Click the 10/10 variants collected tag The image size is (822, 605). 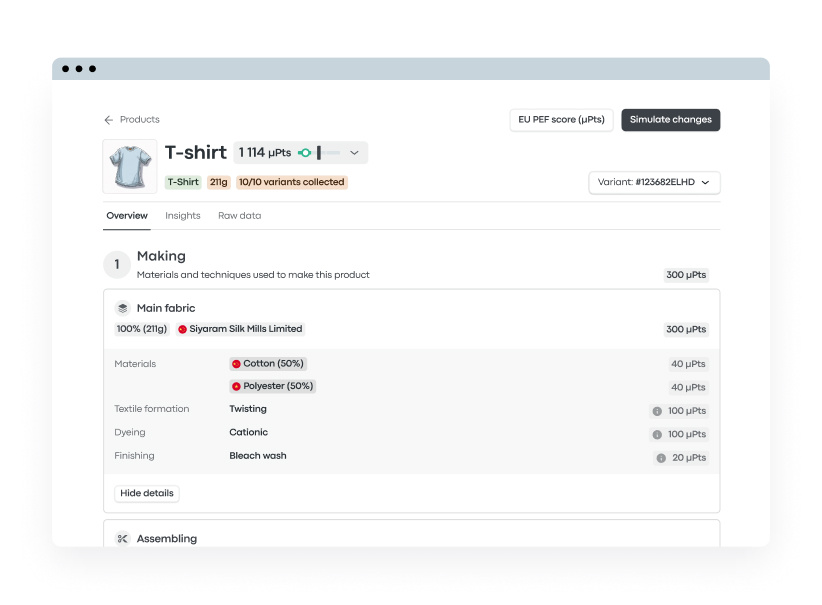[291, 182]
